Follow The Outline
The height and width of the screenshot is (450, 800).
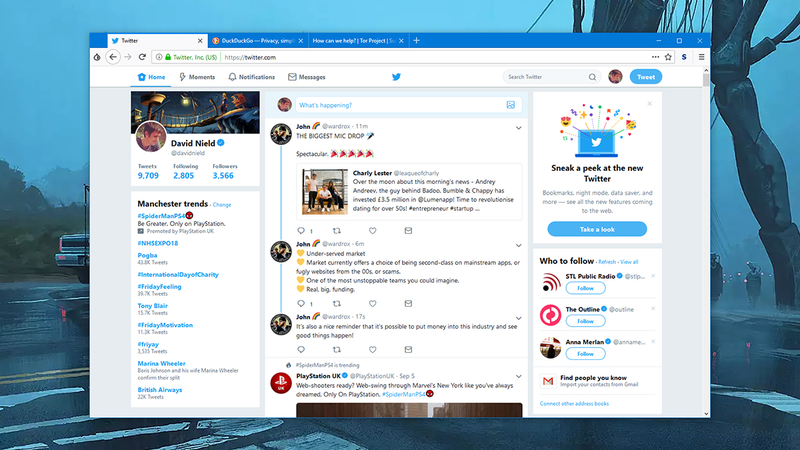point(585,321)
